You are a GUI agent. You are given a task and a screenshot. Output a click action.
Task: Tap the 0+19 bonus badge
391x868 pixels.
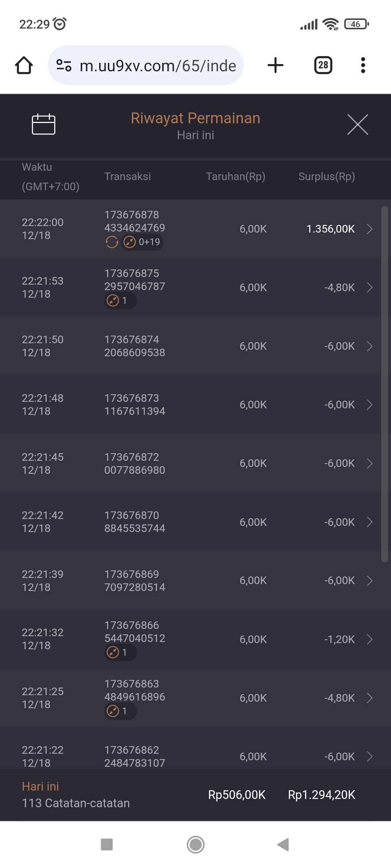click(142, 242)
